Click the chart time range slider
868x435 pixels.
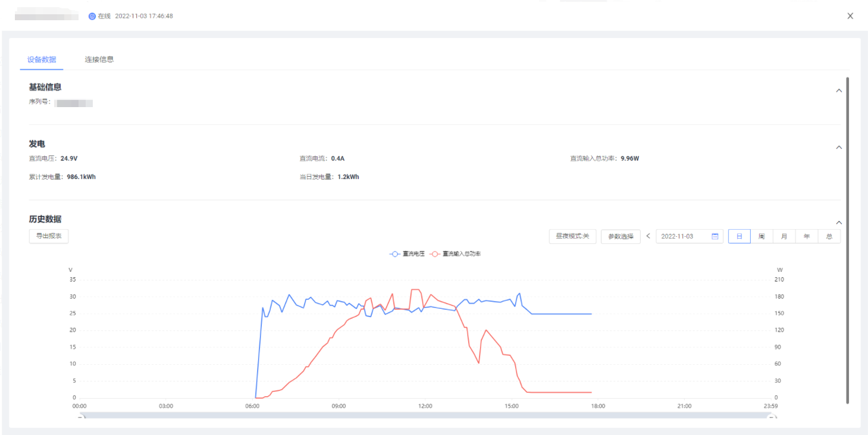click(425, 415)
